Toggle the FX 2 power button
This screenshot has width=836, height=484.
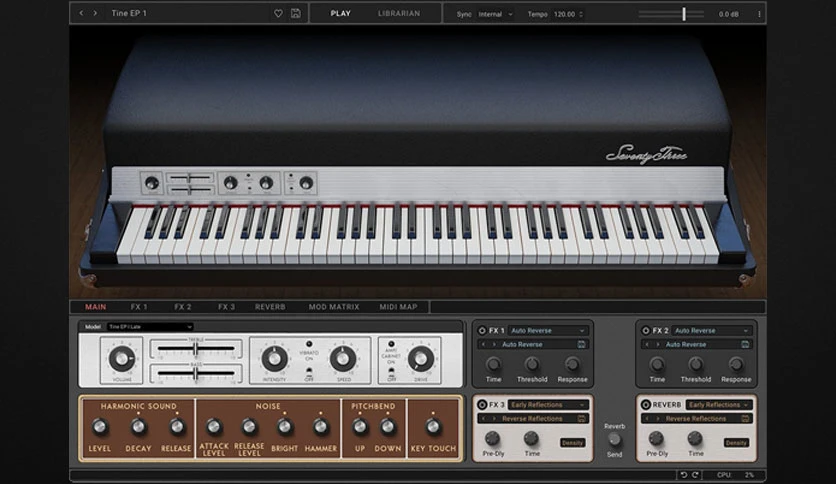point(646,330)
